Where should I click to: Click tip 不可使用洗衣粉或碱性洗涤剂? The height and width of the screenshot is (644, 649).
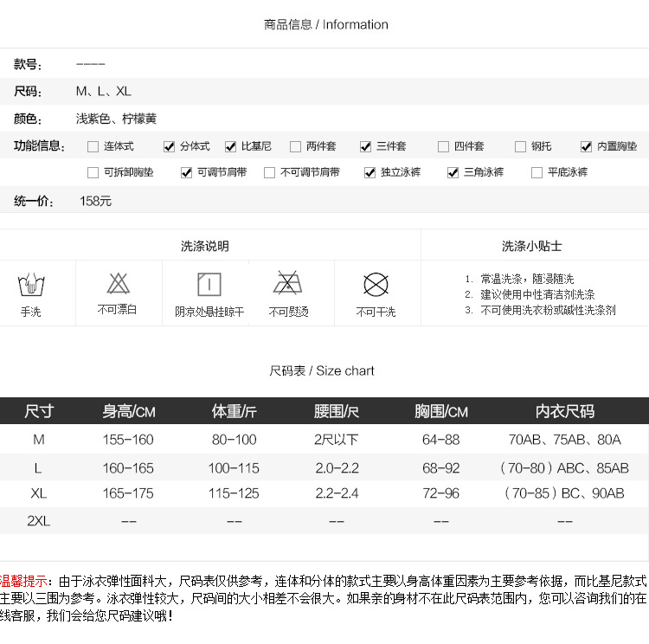548,310
